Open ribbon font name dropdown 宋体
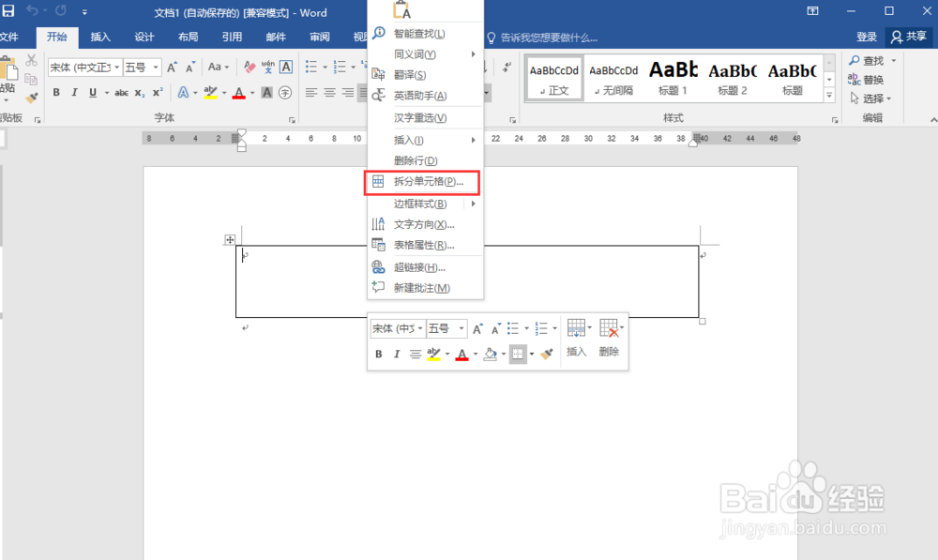 (116, 67)
